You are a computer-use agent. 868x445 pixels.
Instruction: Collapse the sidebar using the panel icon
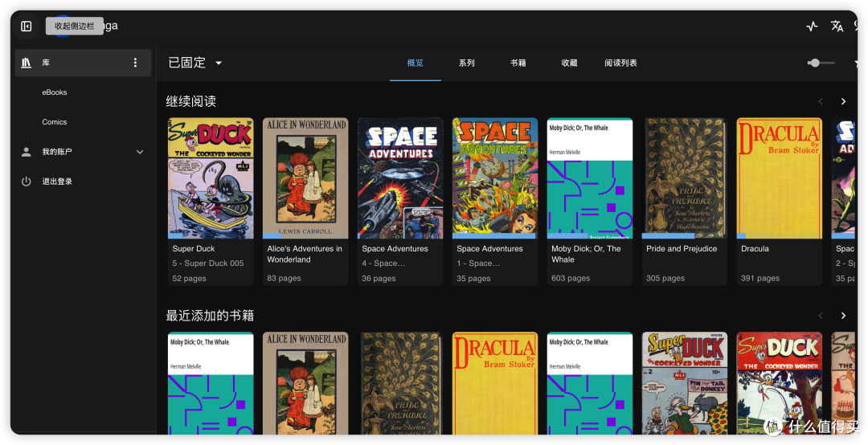pos(26,26)
